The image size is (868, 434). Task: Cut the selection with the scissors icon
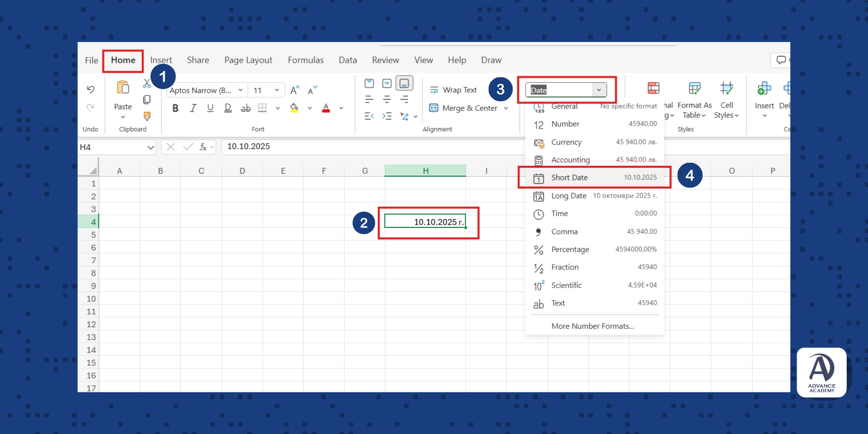(x=147, y=84)
